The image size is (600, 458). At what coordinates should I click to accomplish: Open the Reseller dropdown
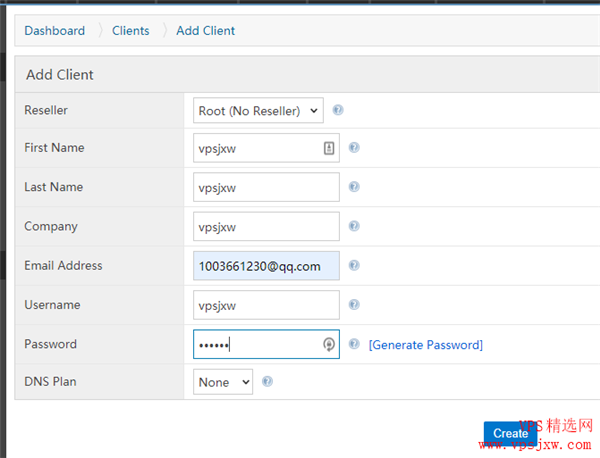(258, 110)
